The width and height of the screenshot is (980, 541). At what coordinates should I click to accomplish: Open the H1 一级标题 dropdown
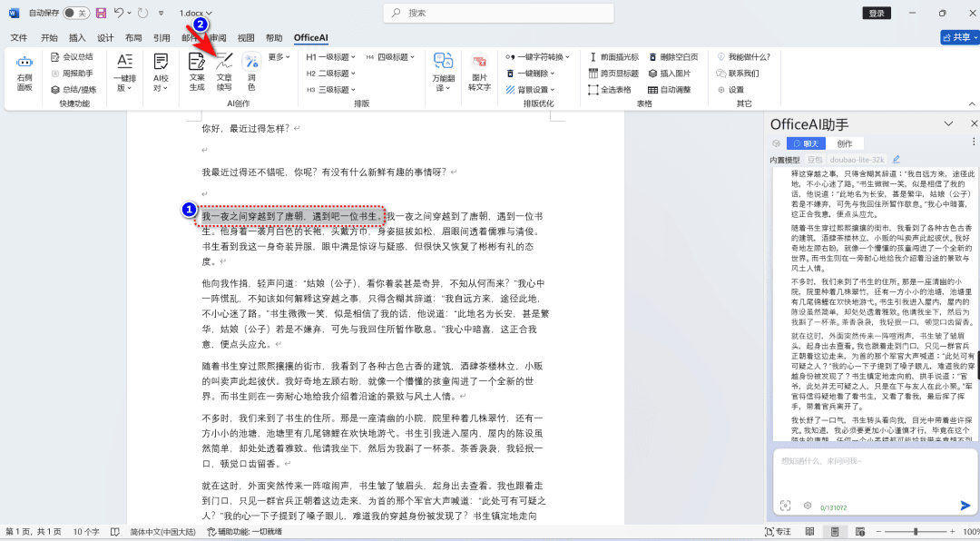(330, 57)
